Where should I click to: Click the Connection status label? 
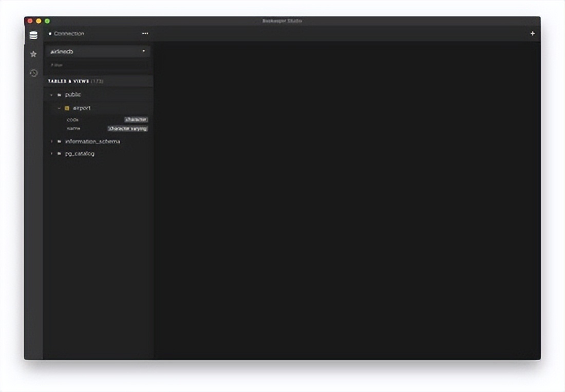pyautogui.click(x=69, y=34)
